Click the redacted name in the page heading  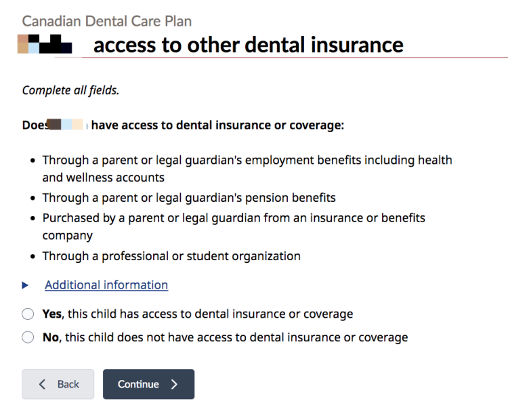[45, 45]
